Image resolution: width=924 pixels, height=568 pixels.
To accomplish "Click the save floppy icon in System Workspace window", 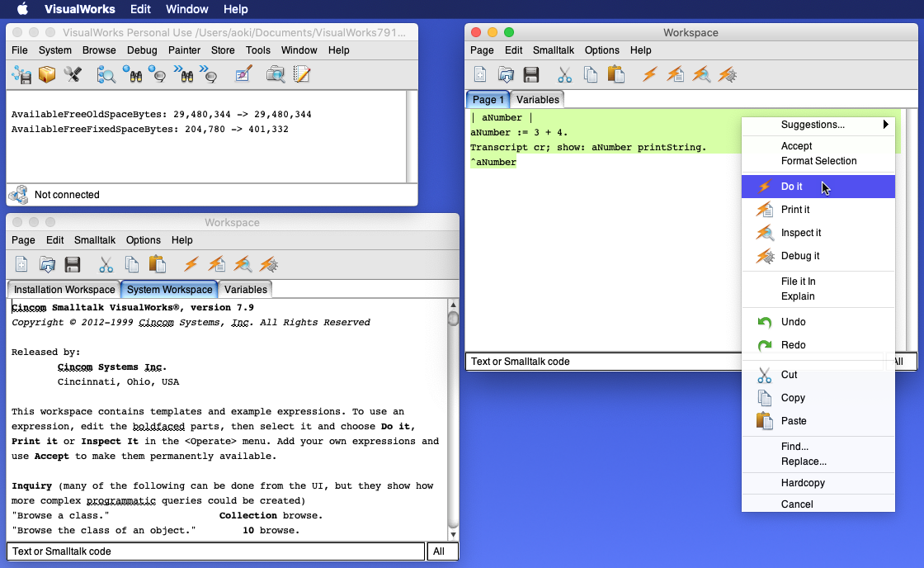I will coord(73,265).
